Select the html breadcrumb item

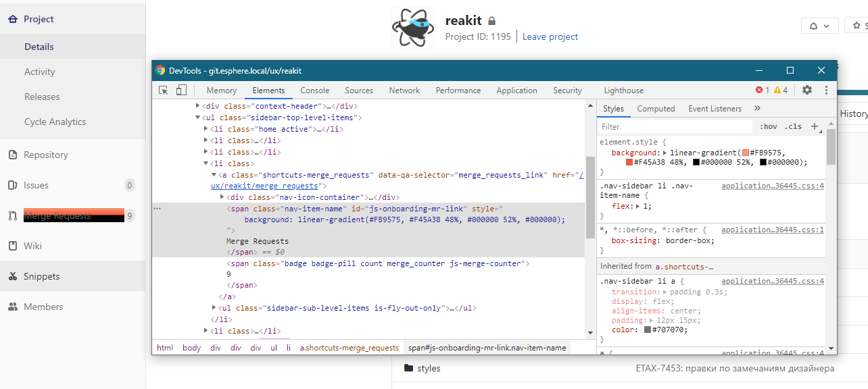pyautogui.click(x=165, y=348)
